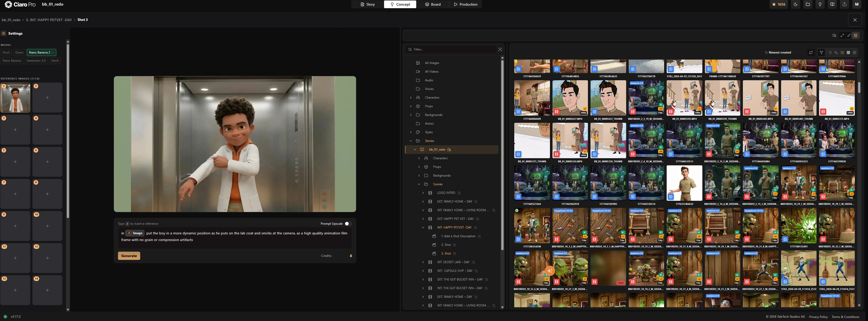Viewport: 868px width, 321px height.
Task: Expand the top-level Props folder
Action: point(410,106)
